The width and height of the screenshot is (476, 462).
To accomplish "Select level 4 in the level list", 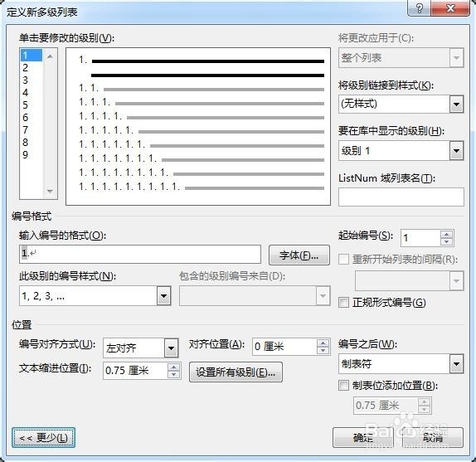I will coord(31,93).
